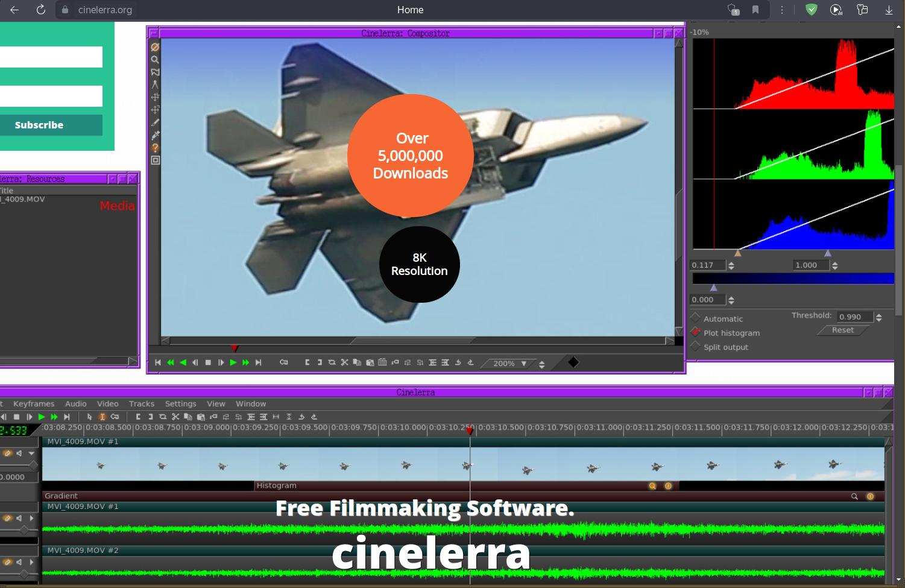Play in reverse in the Compositor

coord(183,362)
